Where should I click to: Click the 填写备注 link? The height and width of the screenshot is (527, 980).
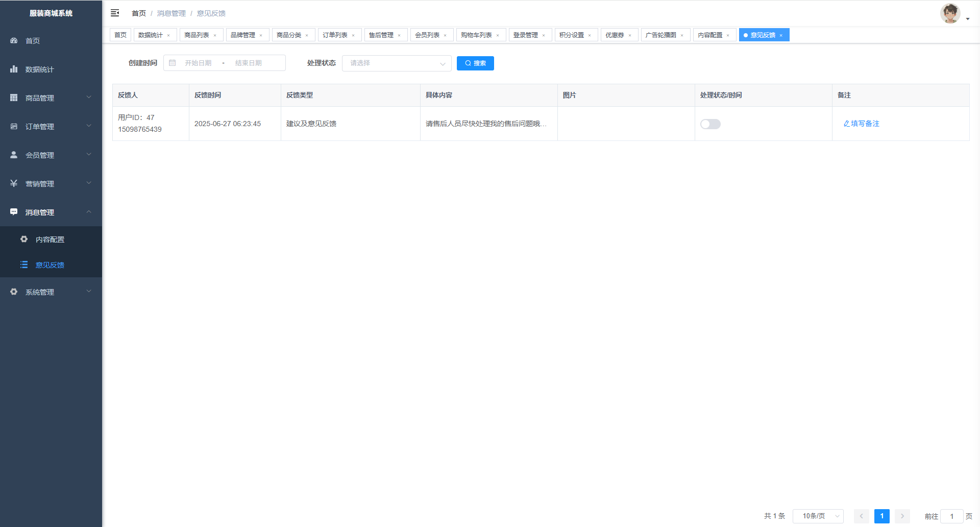pos(862,124)
